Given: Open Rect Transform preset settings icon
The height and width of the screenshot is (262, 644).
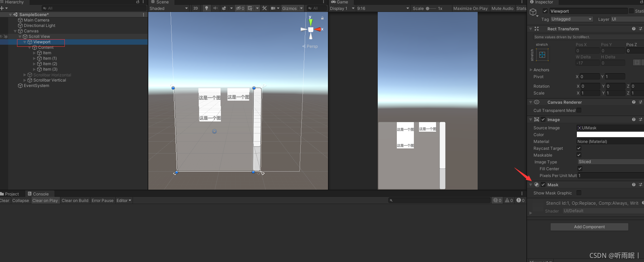Looking at the screenshot, I should (641, 29).
